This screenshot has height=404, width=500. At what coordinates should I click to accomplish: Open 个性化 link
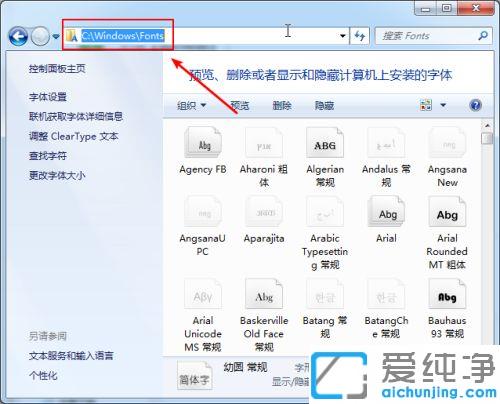pyautogui.click(x=43, y=376)
